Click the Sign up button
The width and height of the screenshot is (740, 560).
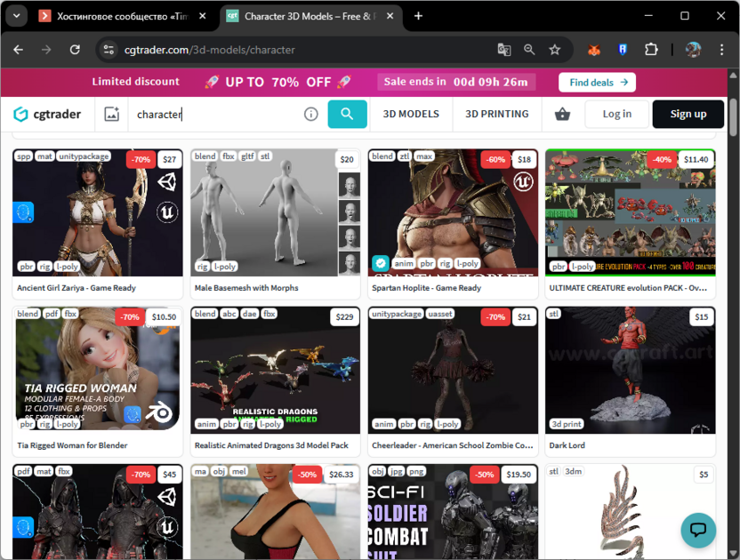[x=688, y=114]
